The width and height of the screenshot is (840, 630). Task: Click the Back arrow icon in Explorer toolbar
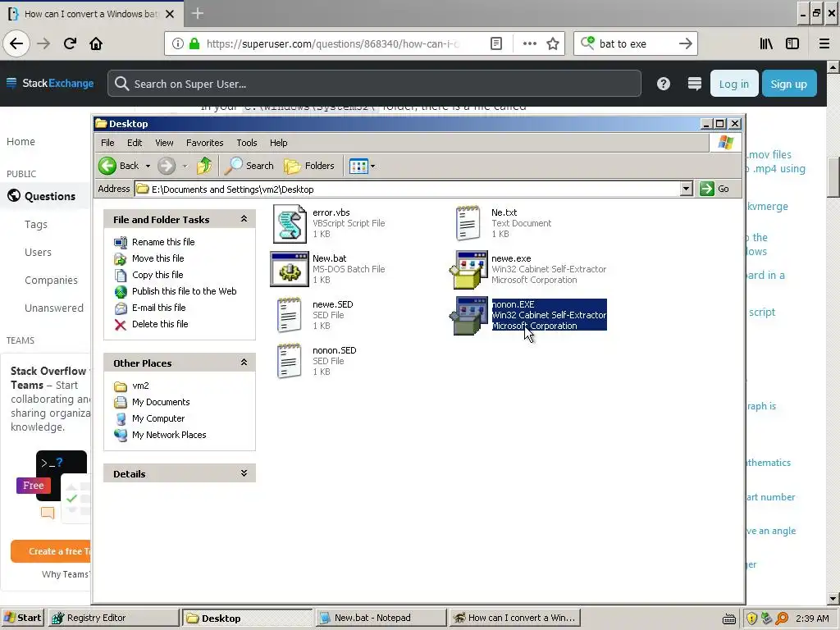coord(107,166)
